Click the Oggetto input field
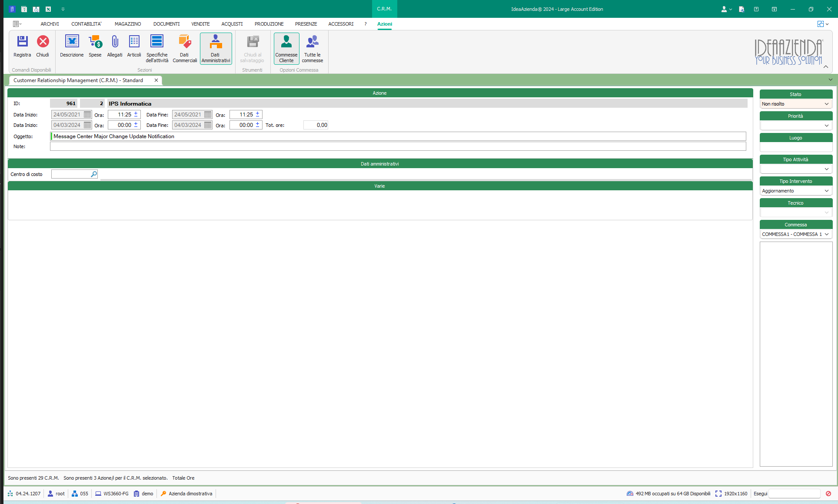 [x=398, y=136]
